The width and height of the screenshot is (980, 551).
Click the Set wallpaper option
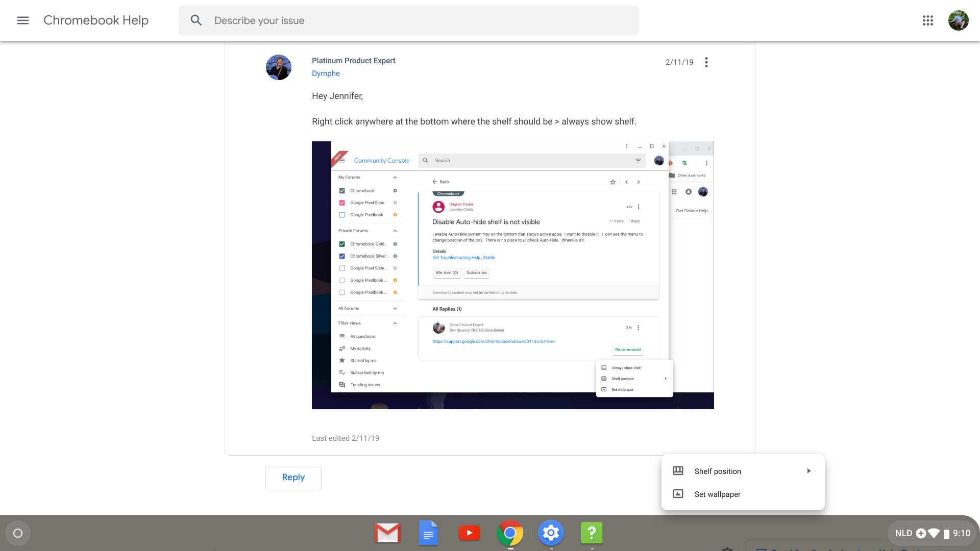[717, 494]
